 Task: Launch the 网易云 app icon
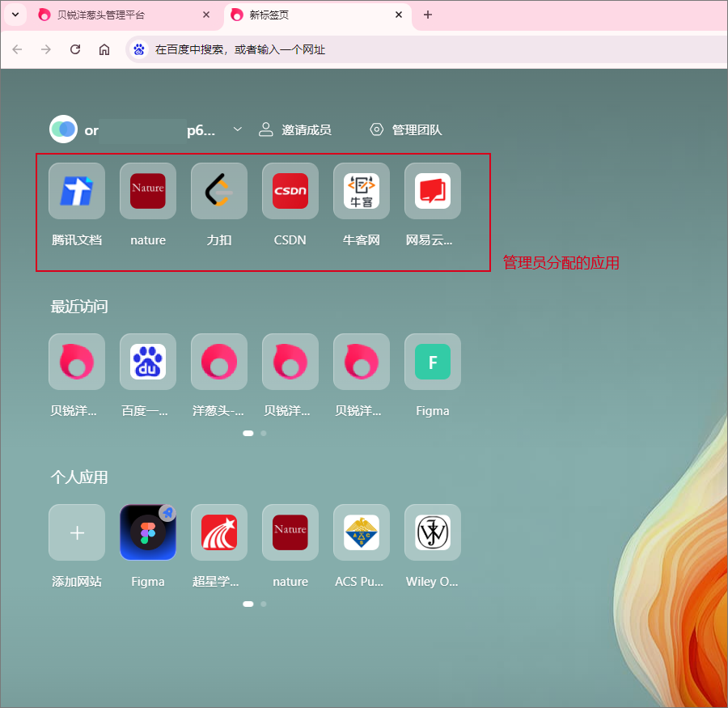(433, 191)
